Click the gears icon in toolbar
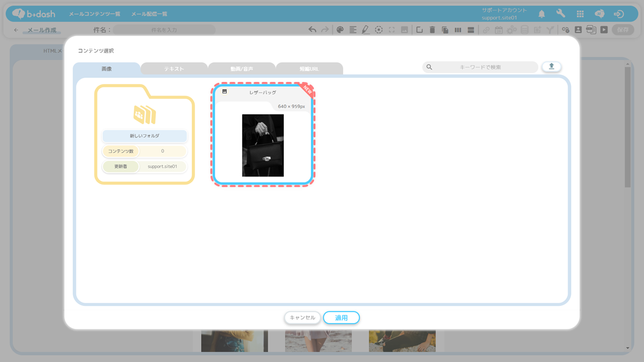The image size is (644, 362). click(x=512, y=30)
